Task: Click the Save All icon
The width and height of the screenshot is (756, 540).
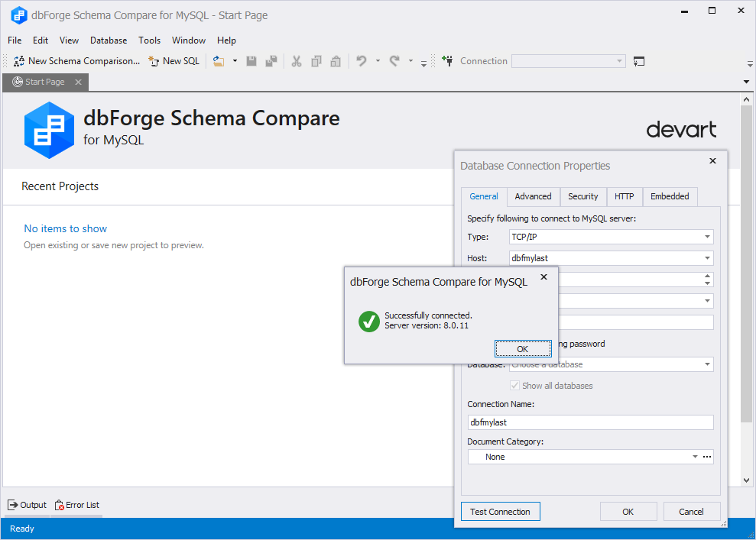Action: 271,61
